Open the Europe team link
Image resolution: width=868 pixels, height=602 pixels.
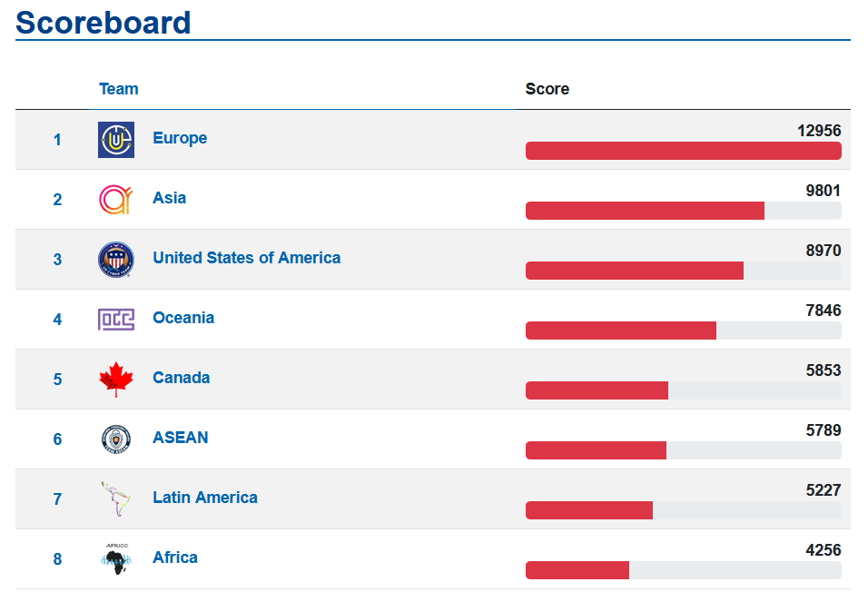(x=180, y=138)
